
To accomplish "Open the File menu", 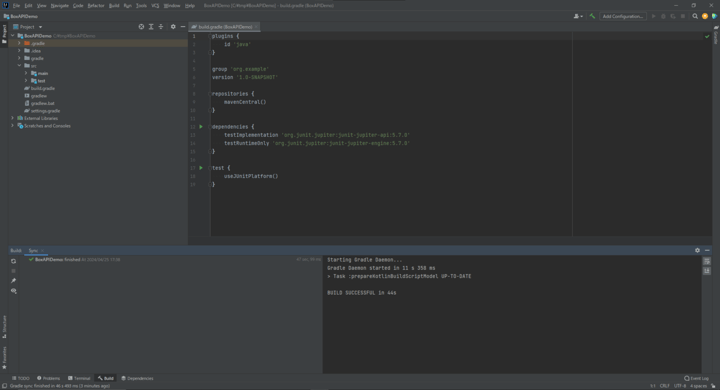I will pos(16,6).
